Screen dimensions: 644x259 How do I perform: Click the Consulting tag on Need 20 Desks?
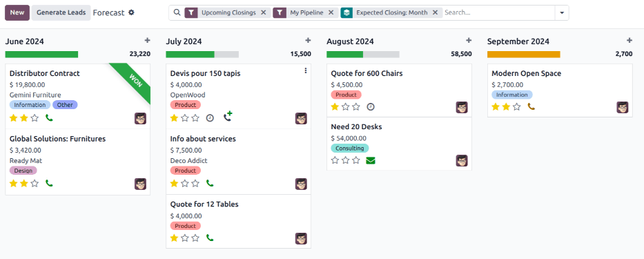350,148
